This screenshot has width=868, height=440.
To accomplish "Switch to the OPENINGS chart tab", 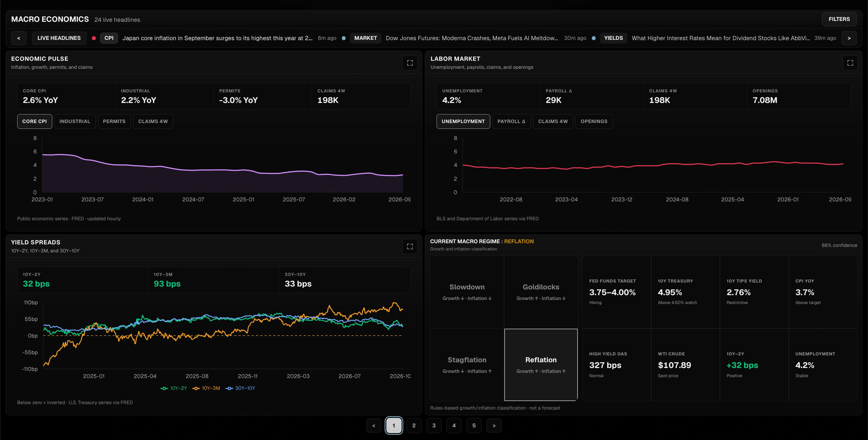I will 594,122.
